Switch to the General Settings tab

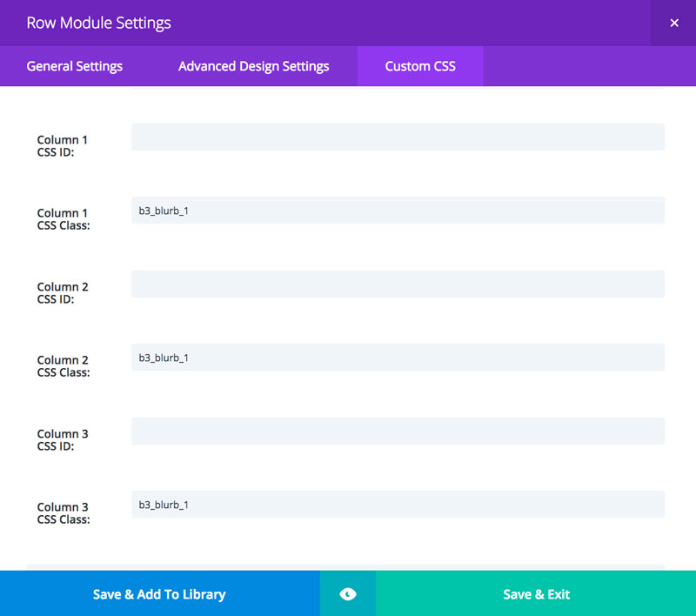pyautogui.click(x=73, y=66)
